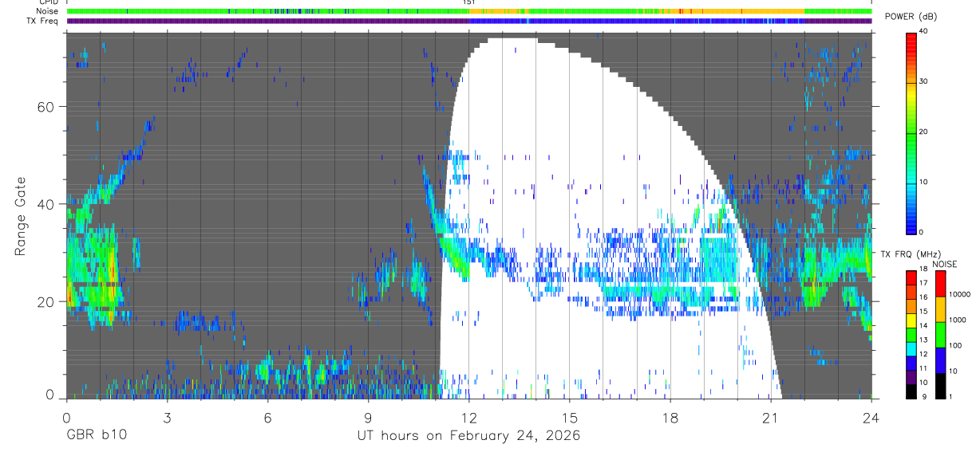Click the 'NOISE' legend title
The width and height of the screenshot is (980, 452).
[x=945, y=264]
